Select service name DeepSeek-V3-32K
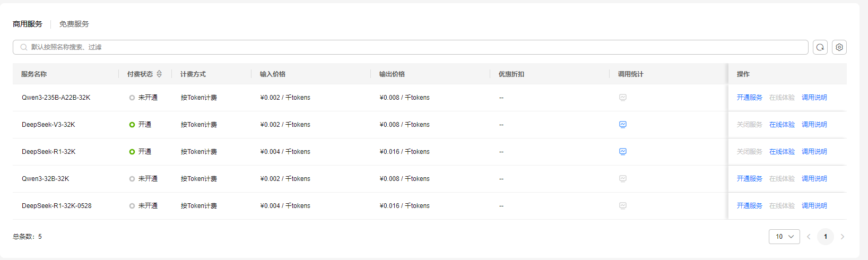 point(48,125)
